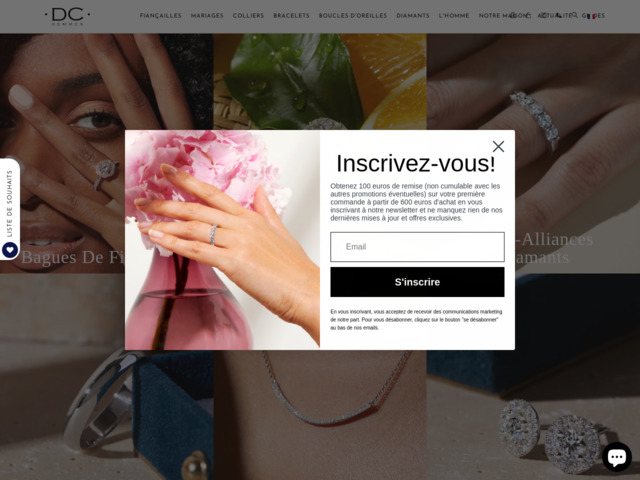The image size is (640, 480).
Task: Open the Shopify chat bubble
Action: pyautogui.click(x=616, y=457)
